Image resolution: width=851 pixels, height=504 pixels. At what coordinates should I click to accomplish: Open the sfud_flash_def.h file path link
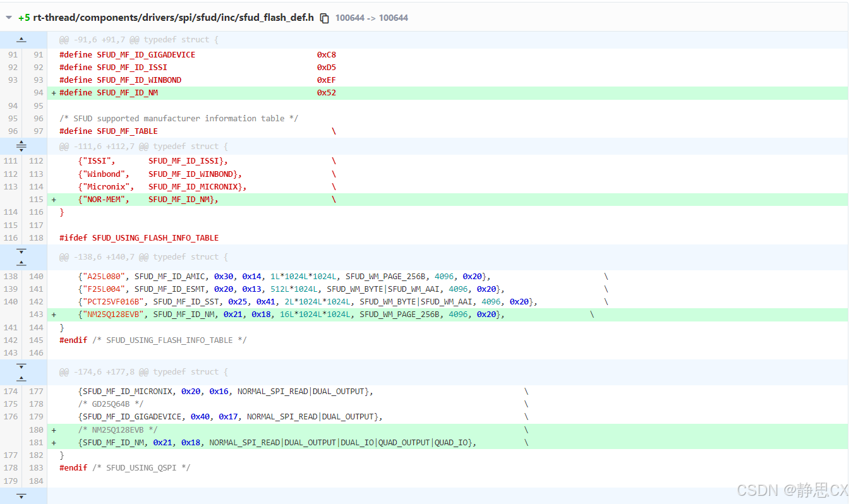(174, 18)
